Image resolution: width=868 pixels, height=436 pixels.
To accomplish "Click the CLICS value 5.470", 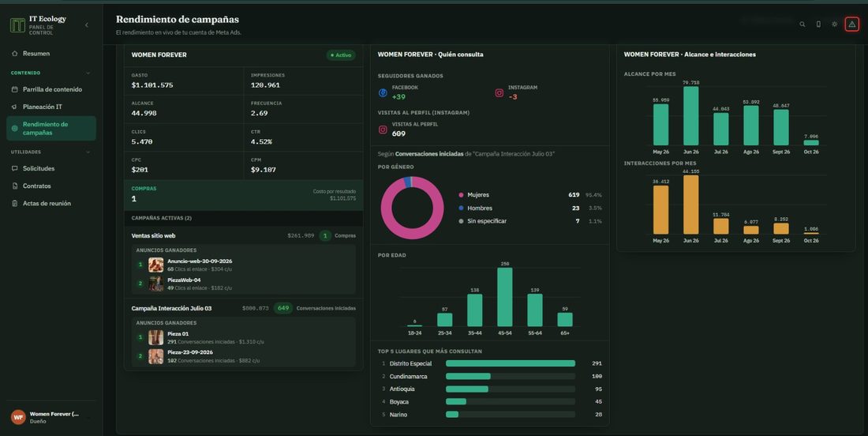I will [x=142, y=142].
